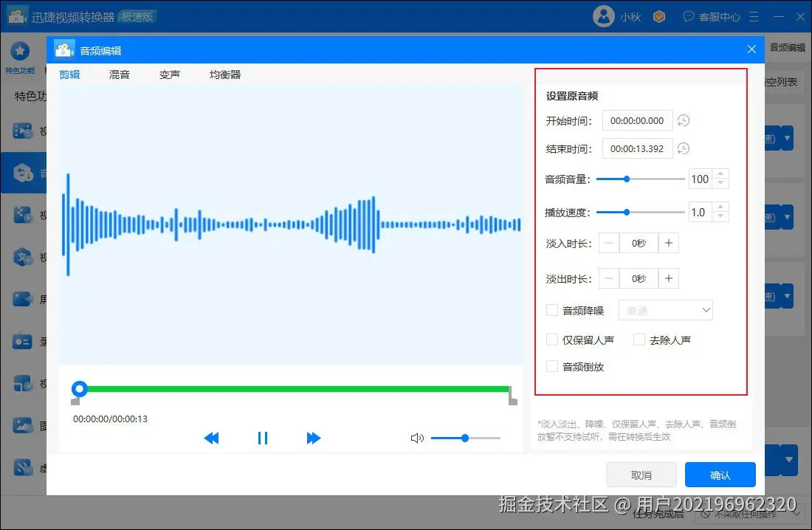812x530 pixels.
Task: Click the 淡出时长 value field
Action: pyautogui.click(x=639, y=279)
